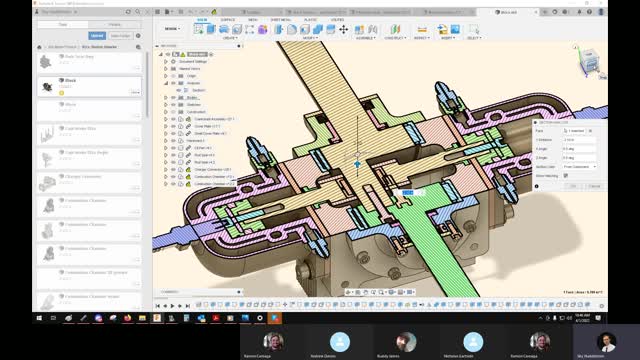The height and width of the screenshot is (360, 640).
Task: Expand the Document Settings tree node
Action: click(x=166, y=62)
